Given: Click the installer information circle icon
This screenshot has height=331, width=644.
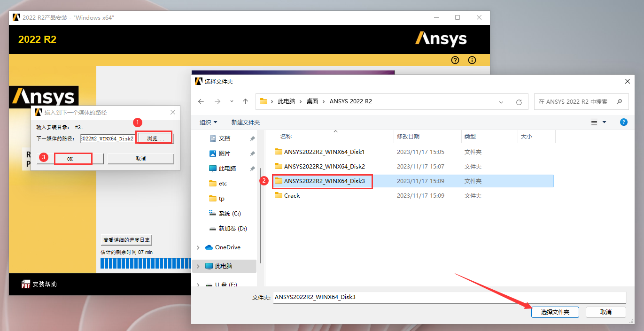Looking at the screenshot, I should [472, 60].
